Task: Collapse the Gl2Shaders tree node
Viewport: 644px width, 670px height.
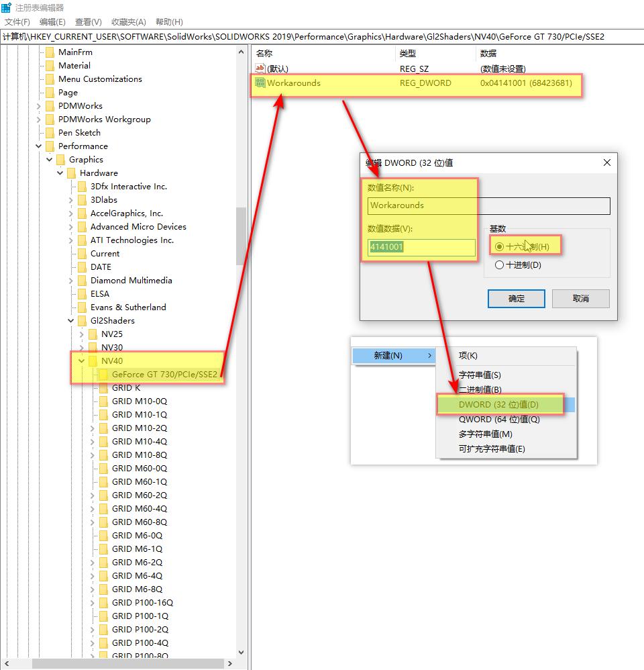Action: pos(72,321)
